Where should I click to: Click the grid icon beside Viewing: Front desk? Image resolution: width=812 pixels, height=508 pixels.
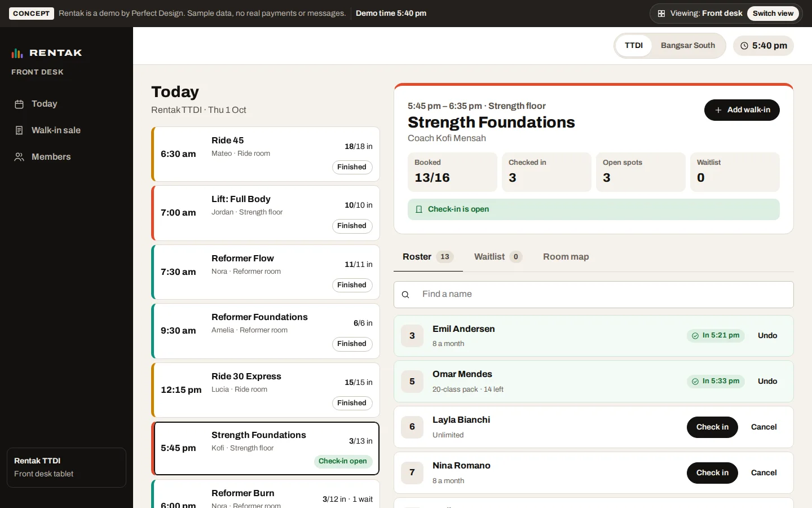(661, 14)
